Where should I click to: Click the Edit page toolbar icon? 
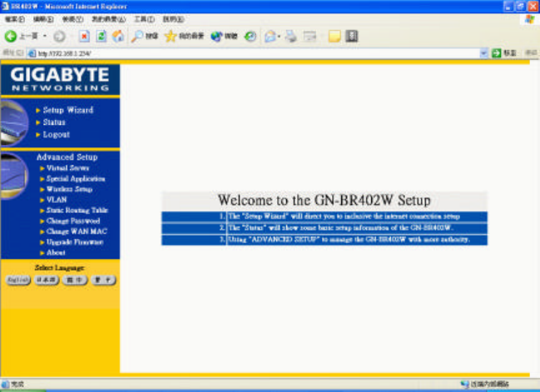click(x=310, y=36)
